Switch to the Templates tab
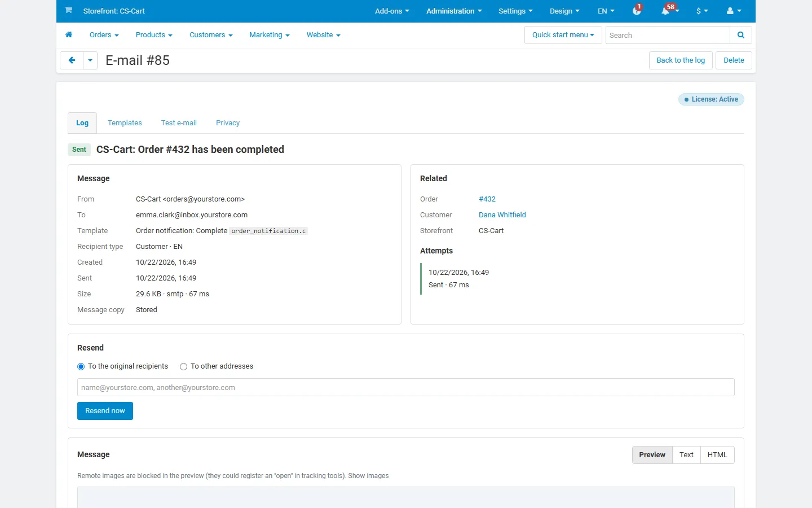812x508 pixels. click(x=125, y=123)
